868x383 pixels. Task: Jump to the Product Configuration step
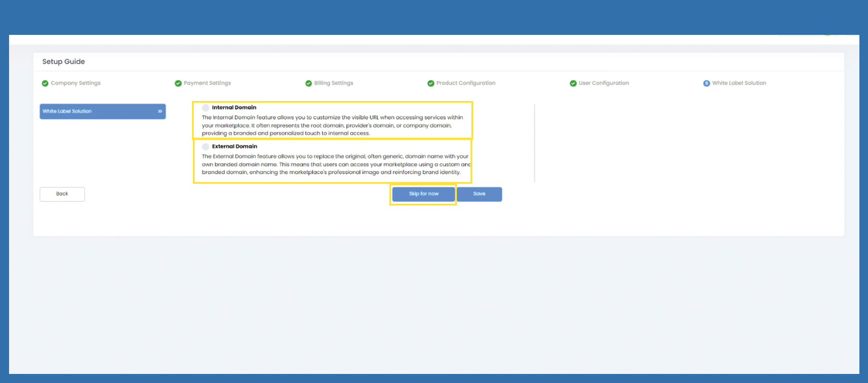[x=466, y=83]
